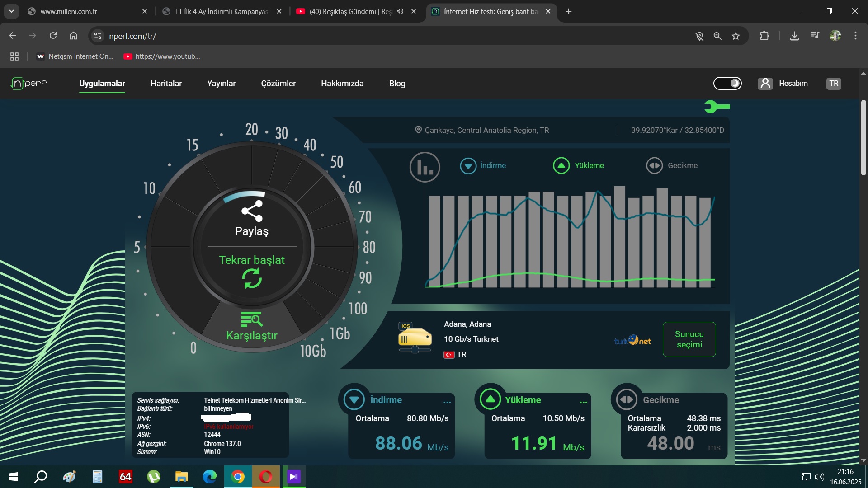Close the Beşiktaş Gündemi tab

coord(414,11)
